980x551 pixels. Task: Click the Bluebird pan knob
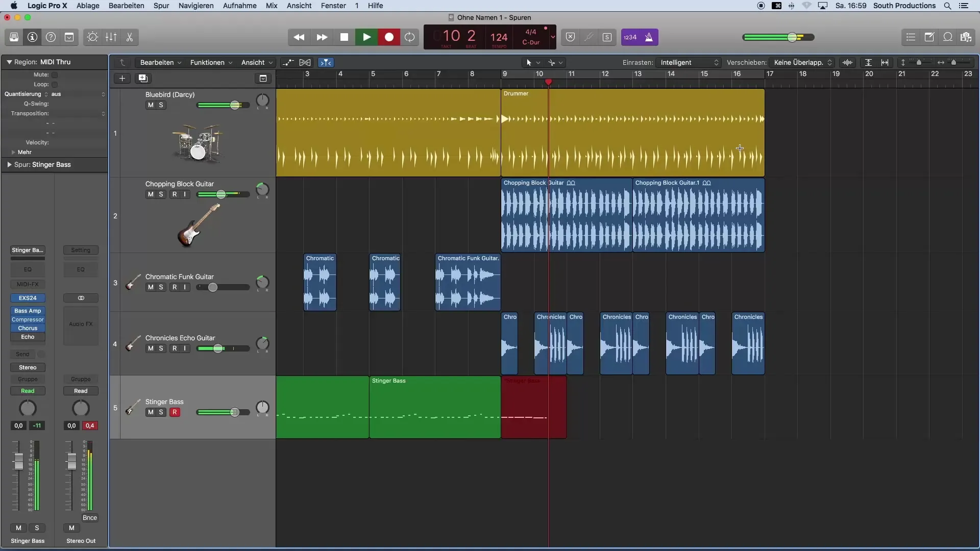point(262,100)
